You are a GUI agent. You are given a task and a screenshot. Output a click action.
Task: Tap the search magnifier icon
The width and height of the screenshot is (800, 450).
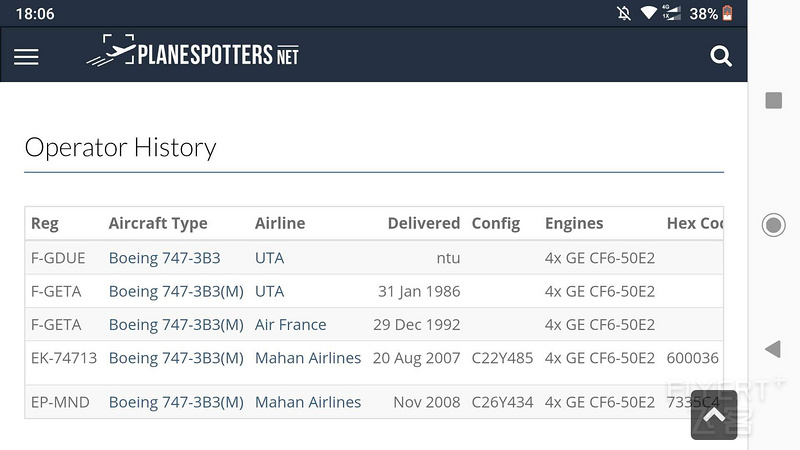tap(721, 56)
